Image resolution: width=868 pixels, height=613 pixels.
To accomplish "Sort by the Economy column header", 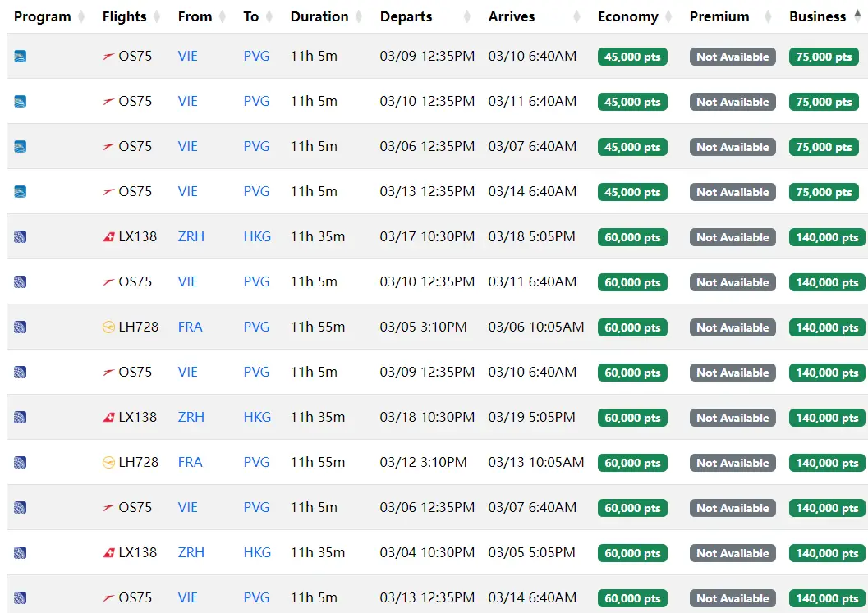I will (x=627, y=16).
